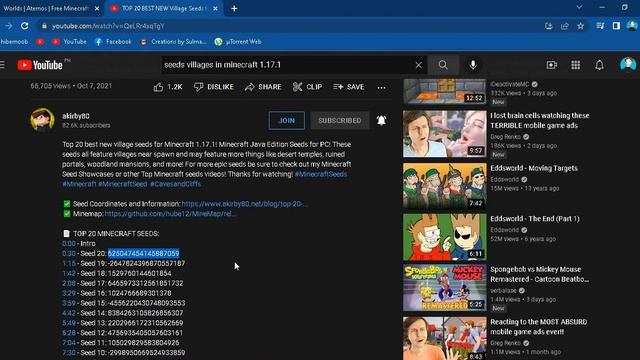Like the video, 1.2K thumbs up
Screen dimensions: 640x360
[168, 87]
